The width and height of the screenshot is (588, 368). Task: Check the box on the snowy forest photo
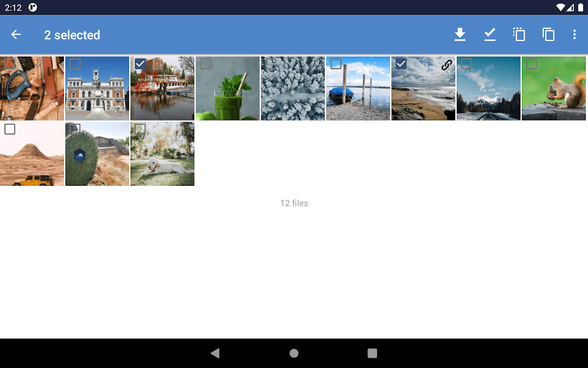tap(271, 64)
